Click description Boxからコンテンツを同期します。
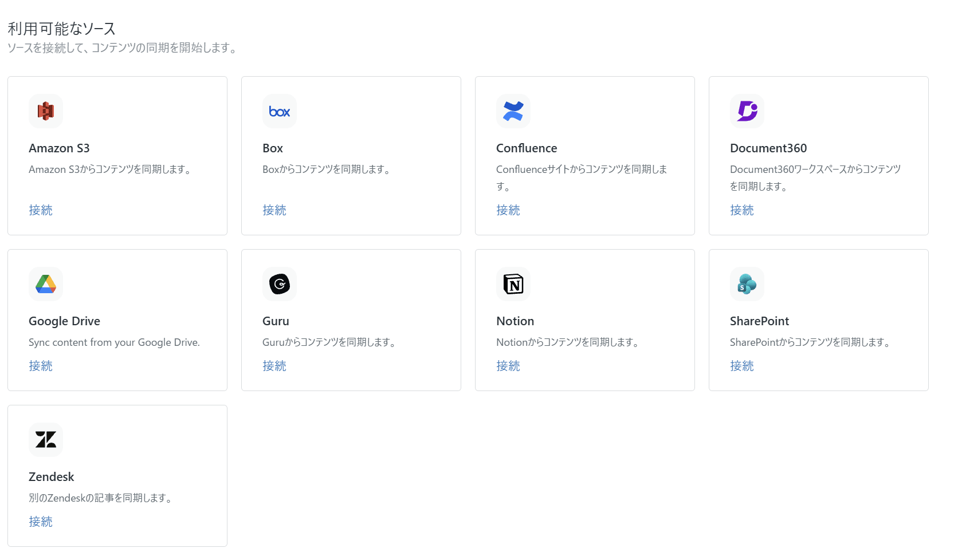 [x=327, y=169]
